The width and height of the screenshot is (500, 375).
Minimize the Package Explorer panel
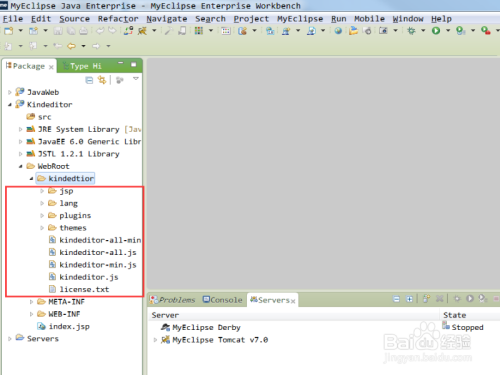click(x=121, y=63)
